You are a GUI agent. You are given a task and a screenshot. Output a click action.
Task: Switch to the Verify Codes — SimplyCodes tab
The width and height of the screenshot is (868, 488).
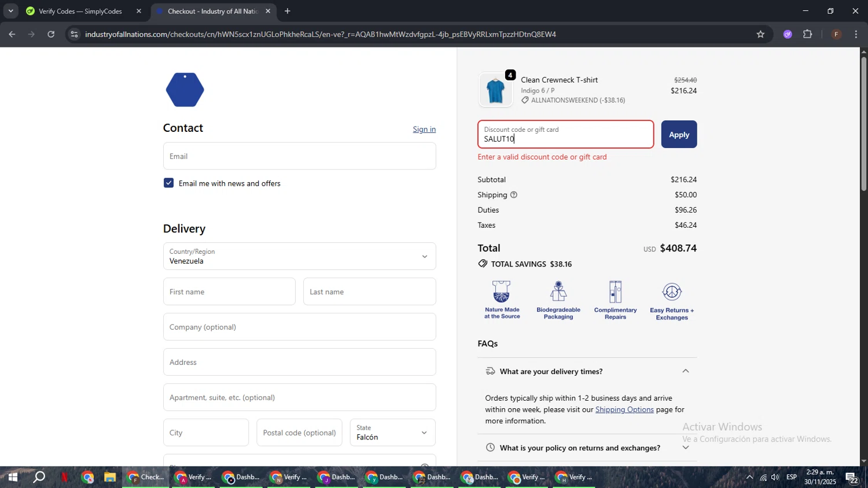click(82, 11)
